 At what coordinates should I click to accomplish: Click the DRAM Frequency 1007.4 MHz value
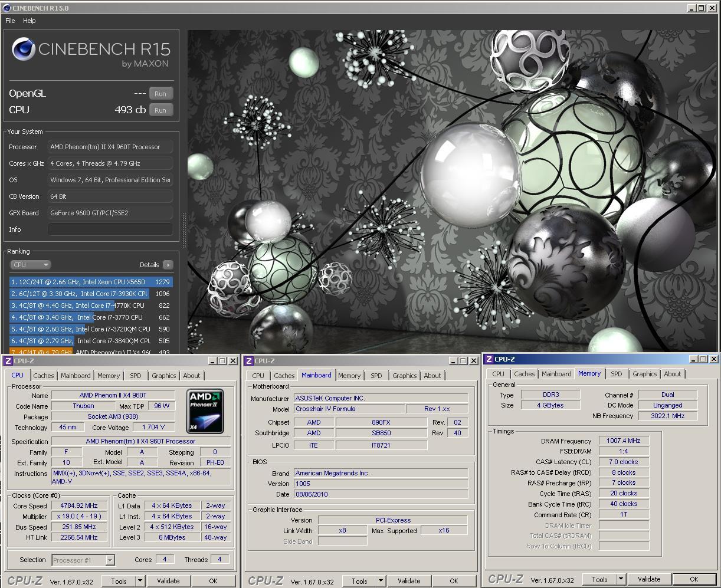pyautogui.click(x=624, y=441)
